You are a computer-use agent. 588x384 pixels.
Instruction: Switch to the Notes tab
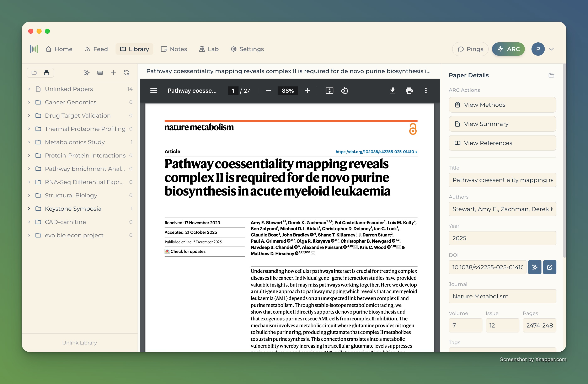pyautogui.click(x=174, y=49)
